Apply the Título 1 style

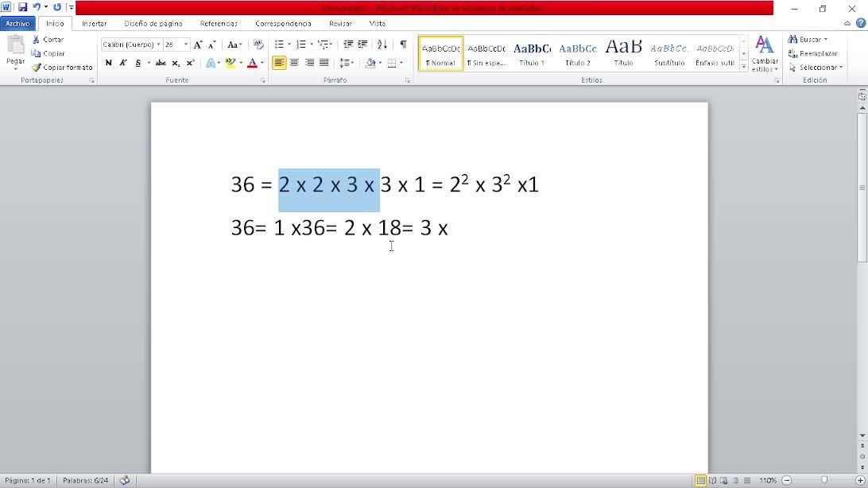tap(532, 53)
